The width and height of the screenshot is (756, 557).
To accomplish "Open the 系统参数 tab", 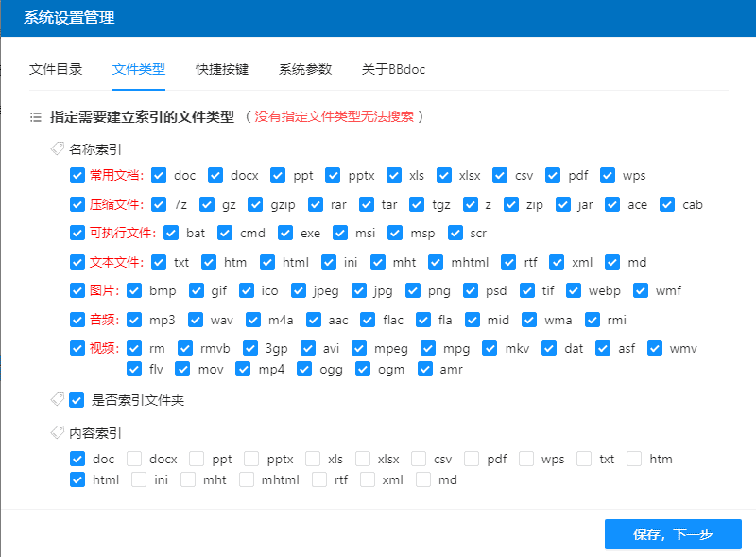I will [x=305, y=69].
